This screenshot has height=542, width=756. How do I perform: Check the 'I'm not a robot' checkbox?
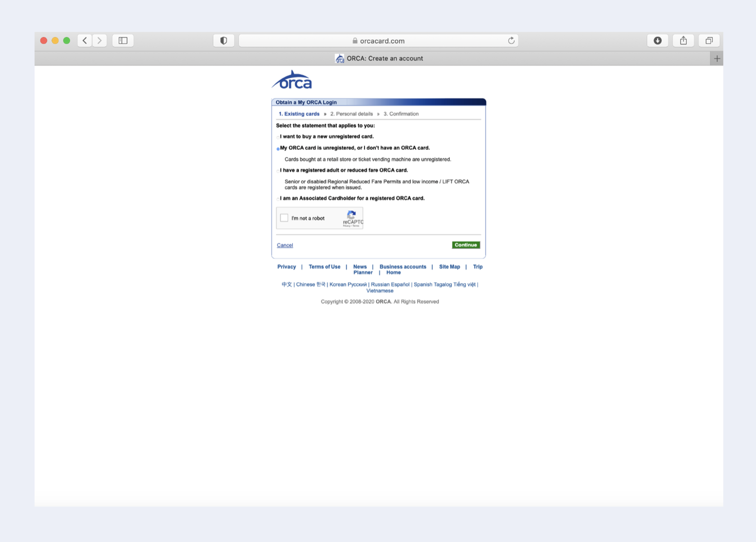[284, 218]
